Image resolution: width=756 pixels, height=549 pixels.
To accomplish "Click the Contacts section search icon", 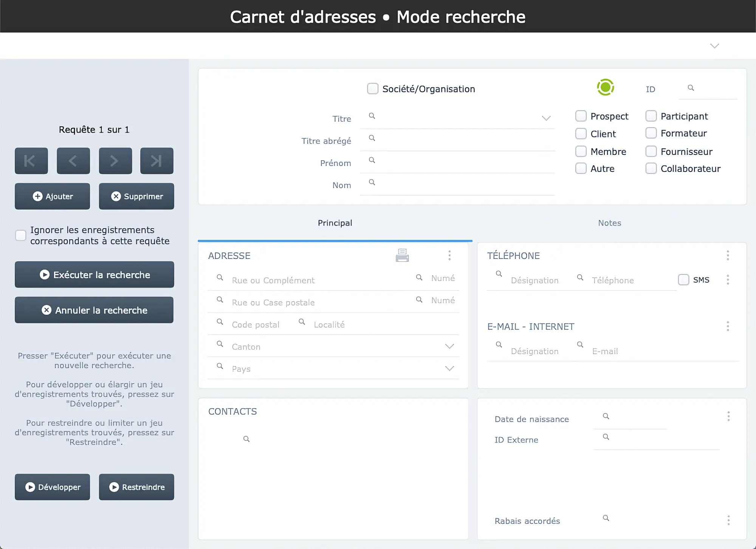I will tap(246, 439).
